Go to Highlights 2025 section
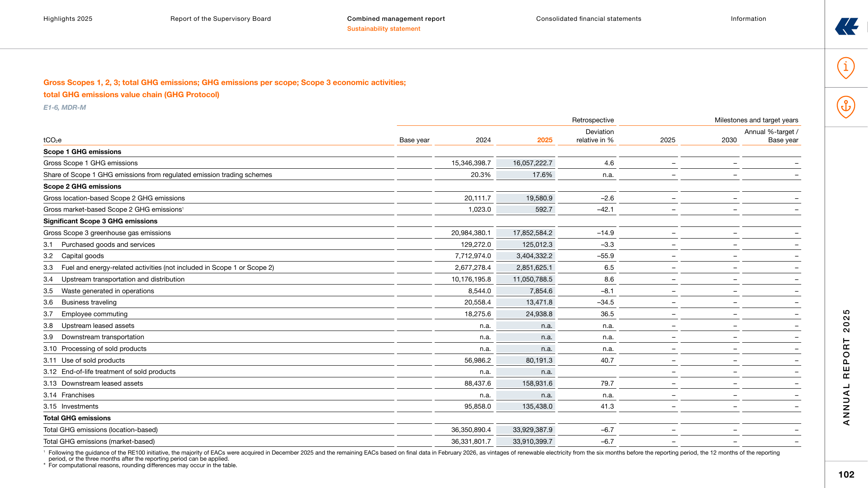Screen dimensions: 868x488 (68, 19)
